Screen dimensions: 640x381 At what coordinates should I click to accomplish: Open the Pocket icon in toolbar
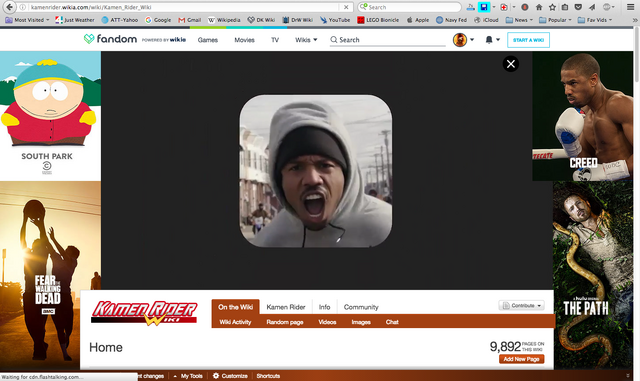[578, 7]
